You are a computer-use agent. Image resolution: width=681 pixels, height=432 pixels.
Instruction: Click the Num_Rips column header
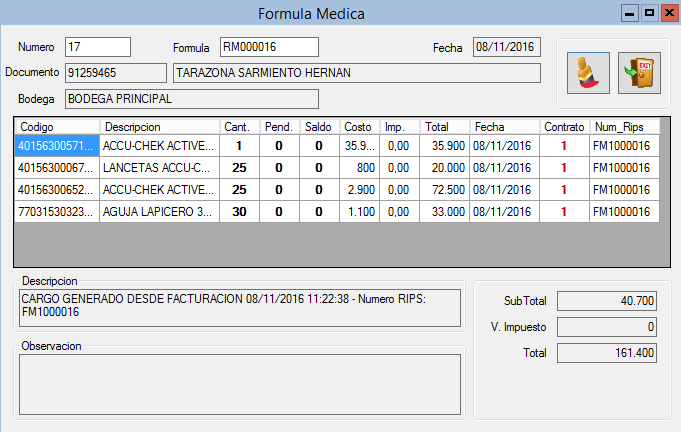(x=623, y=127)
